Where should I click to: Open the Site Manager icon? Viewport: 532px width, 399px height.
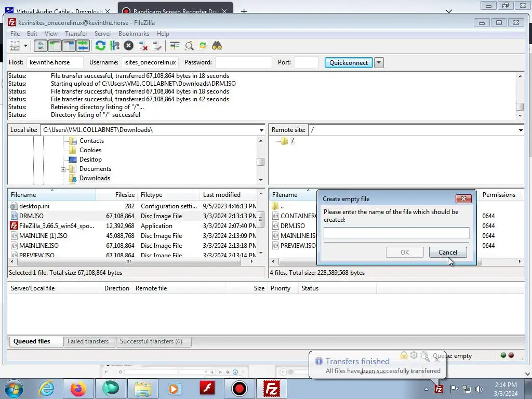tap(15, 46)
